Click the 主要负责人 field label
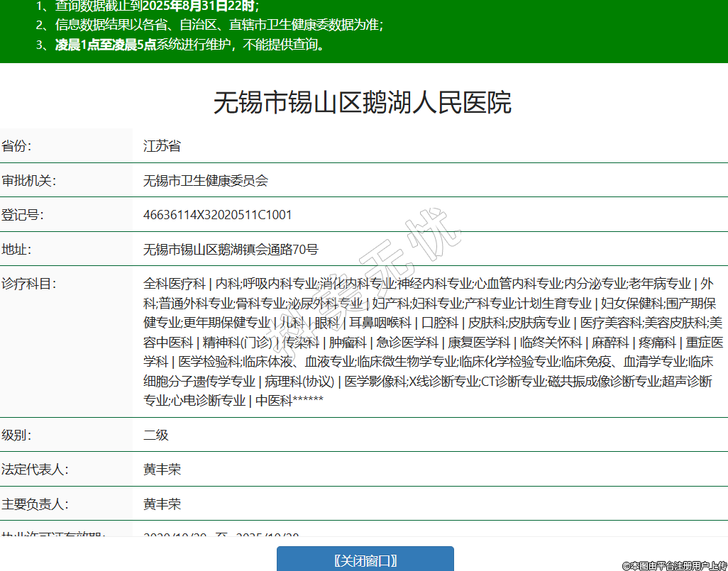The height and width of the screenshot is (571, 728). (x=34, y=504)
